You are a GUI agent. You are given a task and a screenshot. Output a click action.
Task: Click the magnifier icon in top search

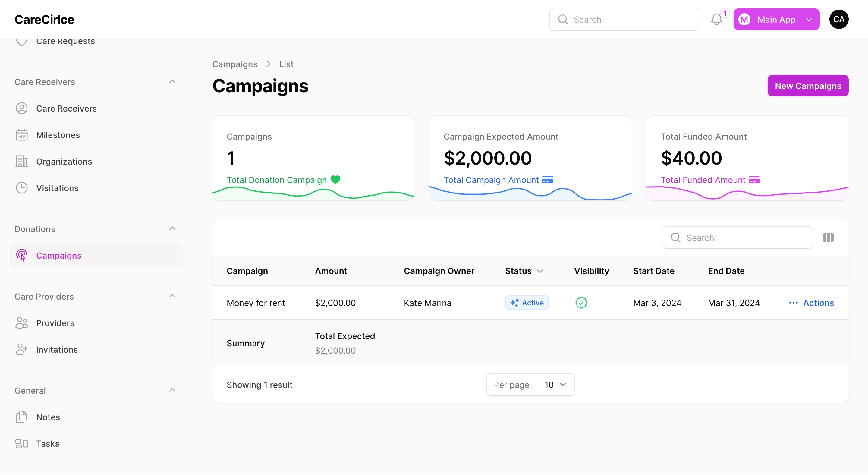[563, 19]
